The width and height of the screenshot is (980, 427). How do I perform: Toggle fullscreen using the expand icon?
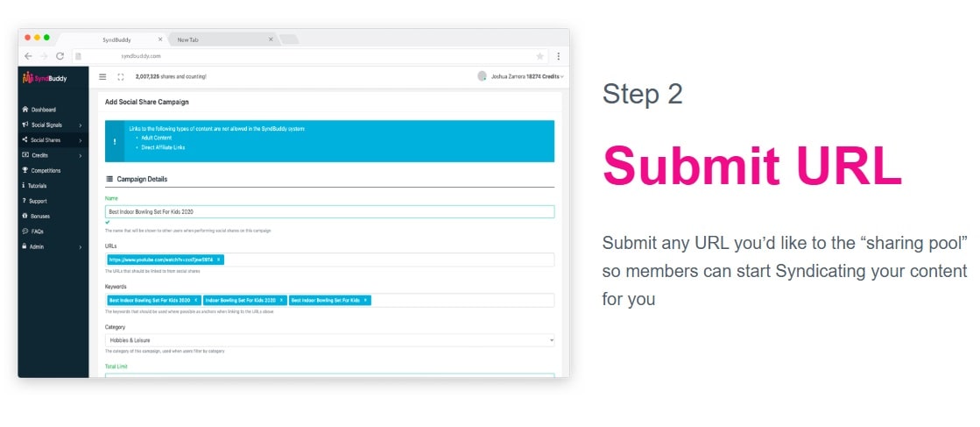pyautogui.click(x=121, y=77)
